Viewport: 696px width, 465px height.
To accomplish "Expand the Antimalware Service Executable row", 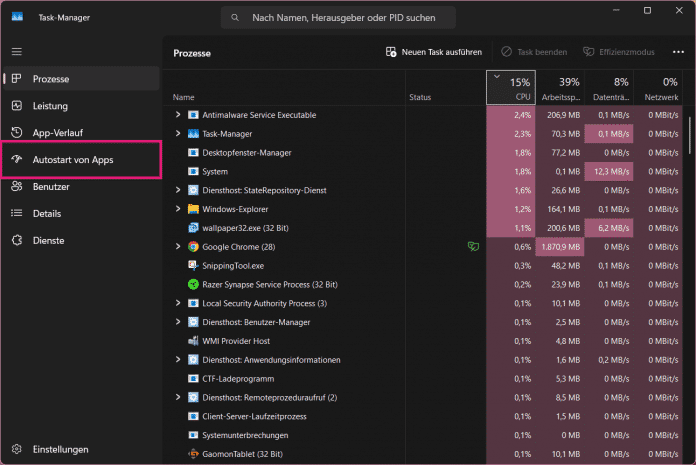I will tap(178, 115).
